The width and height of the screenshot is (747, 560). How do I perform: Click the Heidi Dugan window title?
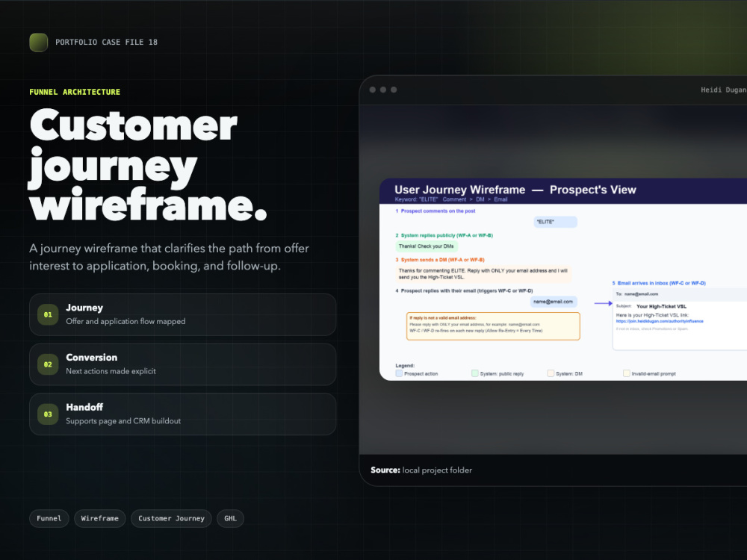(724, 90)
